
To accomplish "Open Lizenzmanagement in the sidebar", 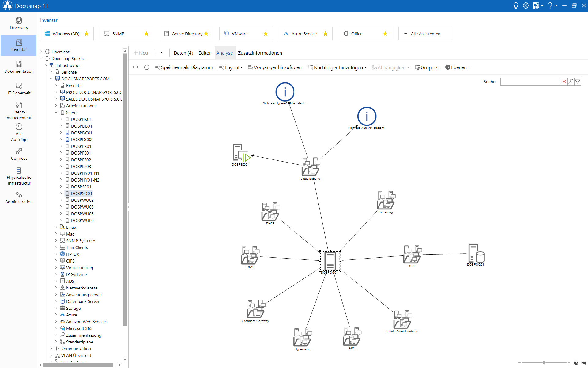I will 19,111.
